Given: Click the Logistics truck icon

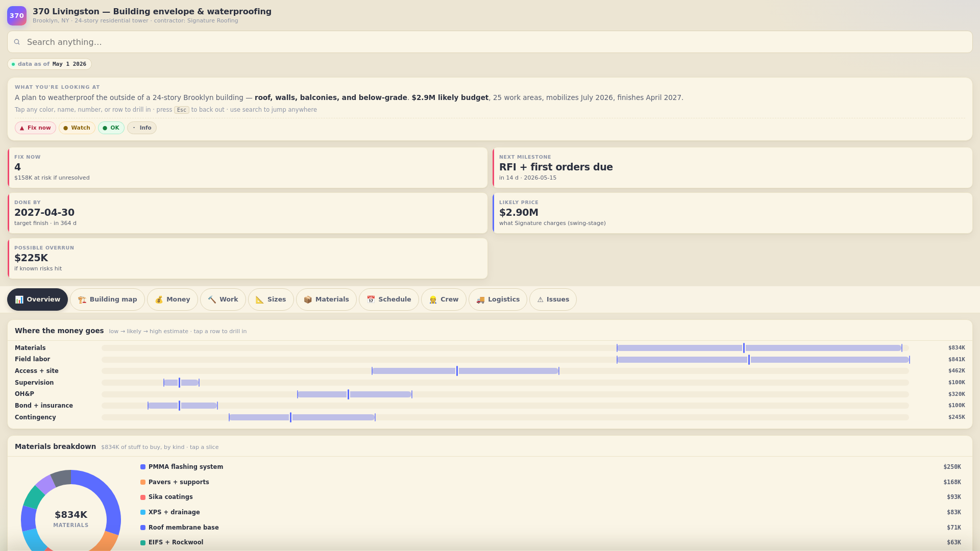Looking at the screenshot, I should pyautogui.click(x=480, y=299).
